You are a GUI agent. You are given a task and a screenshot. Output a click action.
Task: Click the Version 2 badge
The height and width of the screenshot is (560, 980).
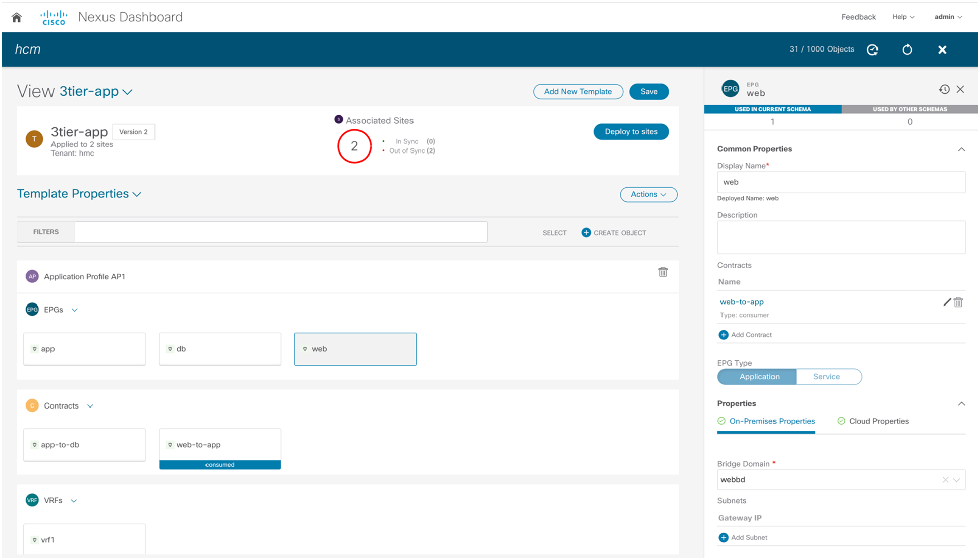tap(133, 132)
